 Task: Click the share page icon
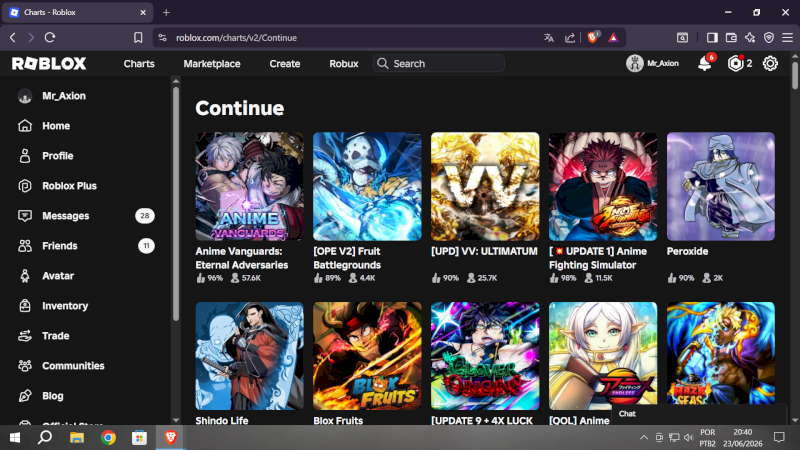click(570, 38)
